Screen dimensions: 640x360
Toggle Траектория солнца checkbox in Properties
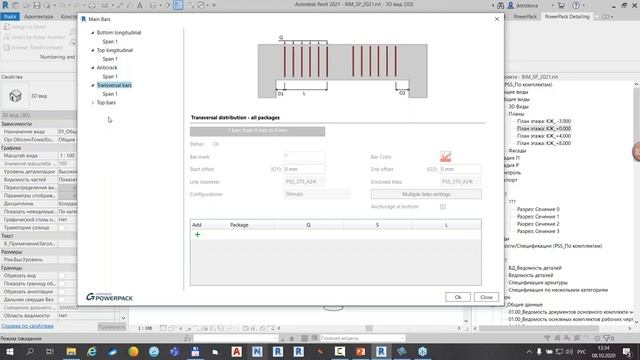[x=62, y=228]
